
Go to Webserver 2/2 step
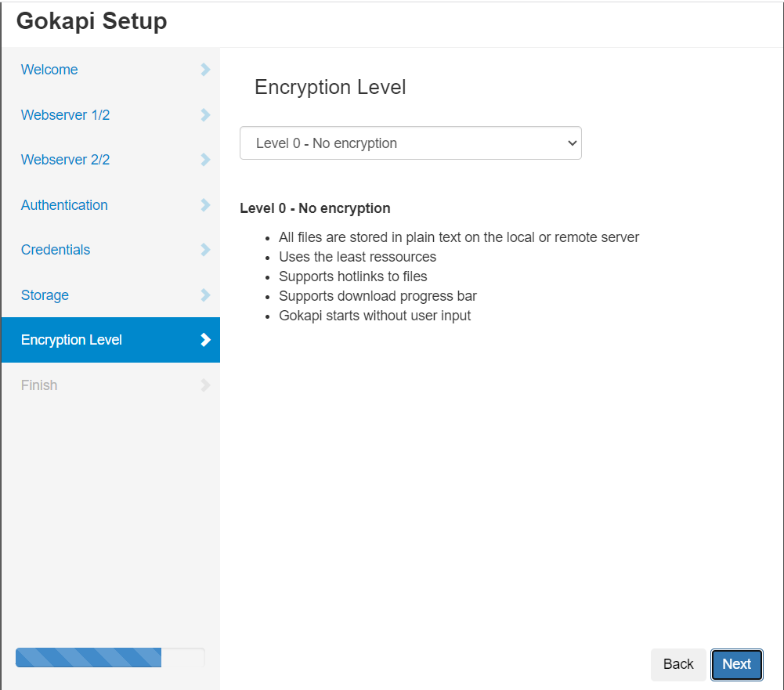(110, 160)
